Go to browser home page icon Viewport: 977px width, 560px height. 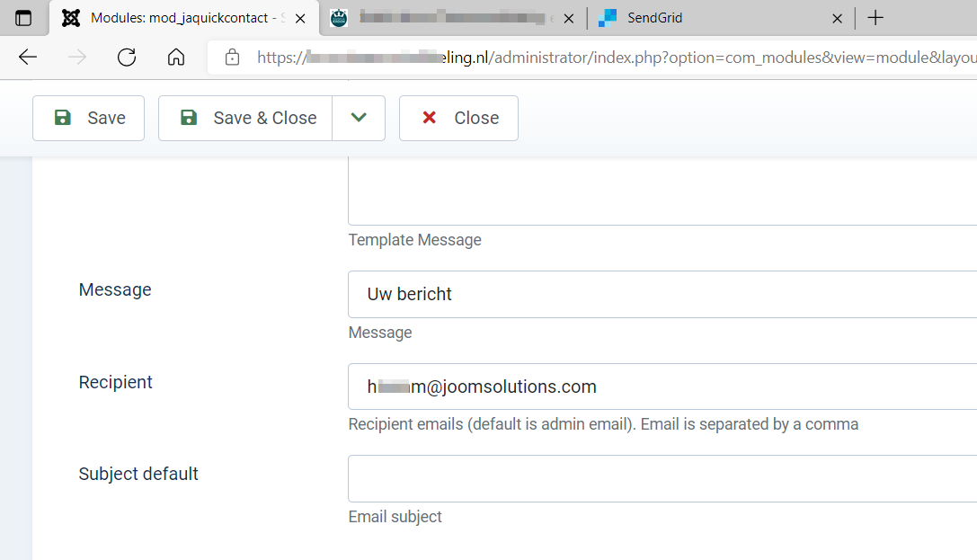[x=176, y=58]
